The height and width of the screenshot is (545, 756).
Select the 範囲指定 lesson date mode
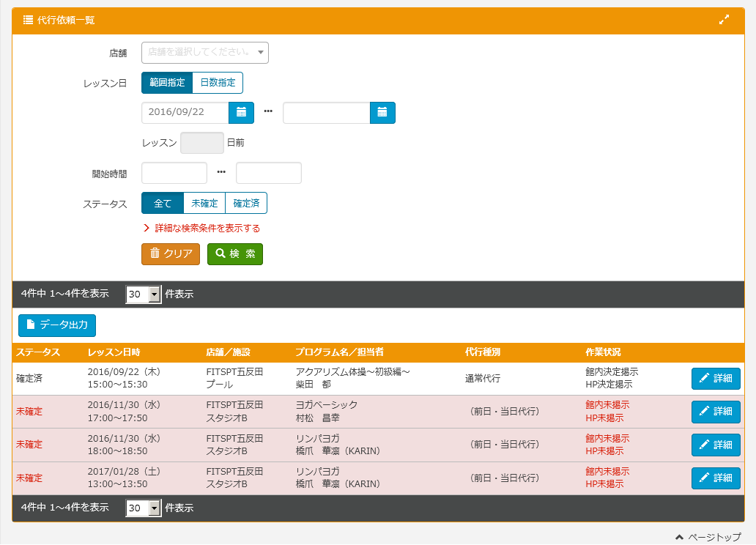(167, 83)
